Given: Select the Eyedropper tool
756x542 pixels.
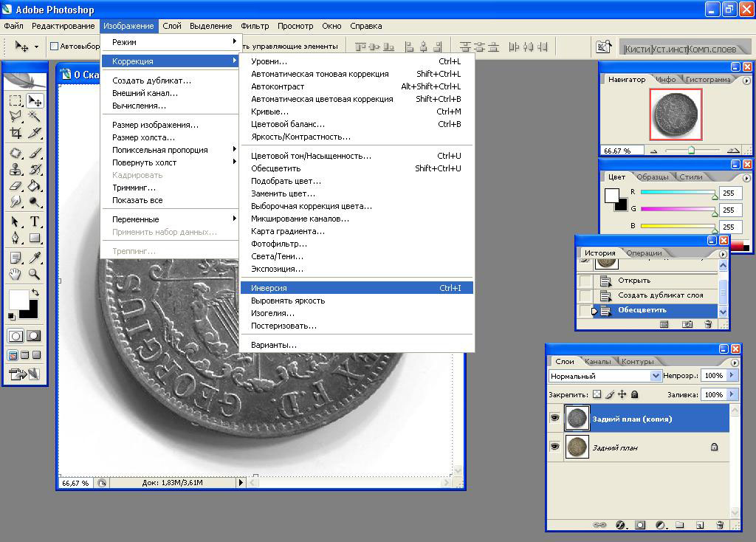Looking at the screenshot, I should pos(35,258).
